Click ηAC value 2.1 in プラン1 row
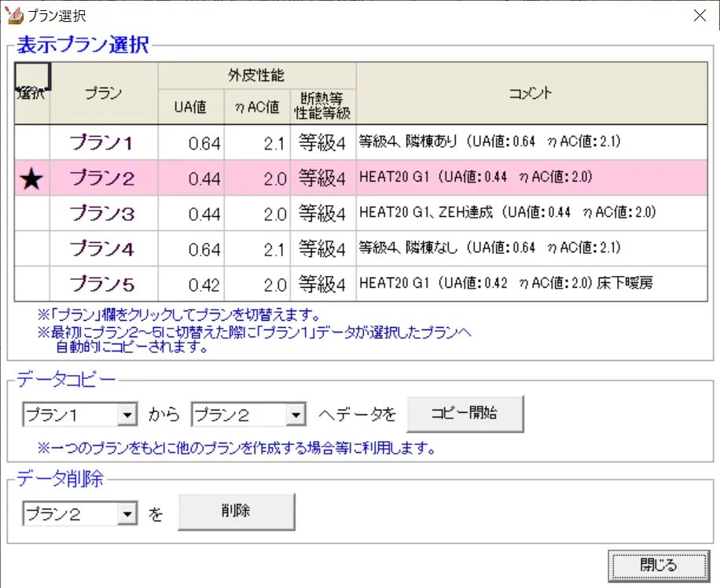 coord(257,142)
